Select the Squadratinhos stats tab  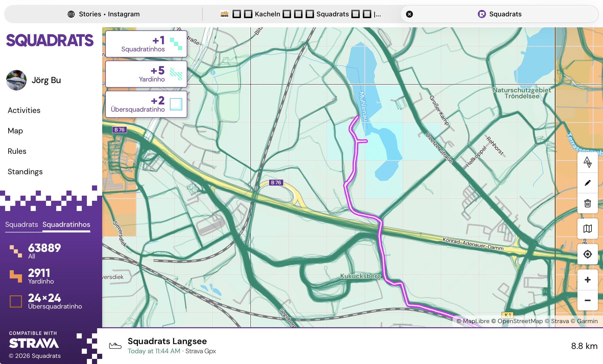[x=66, y=225]
